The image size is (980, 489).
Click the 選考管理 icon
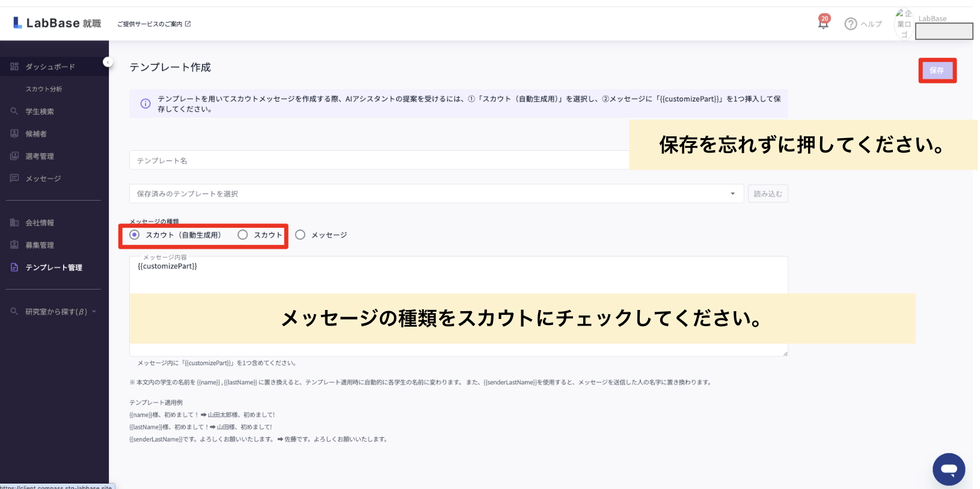(14, 156)
